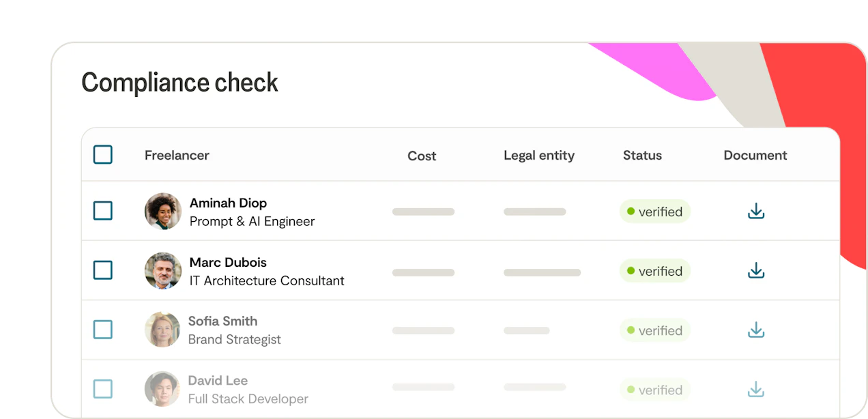Download Sofia Smith's document
The width and height of the screenshot is (868, 419).
pos(755,330)
